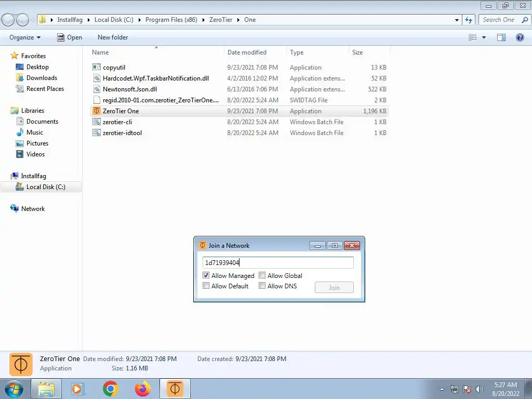Click the volume speaker tray icon
532x399 pixels.
480,389
